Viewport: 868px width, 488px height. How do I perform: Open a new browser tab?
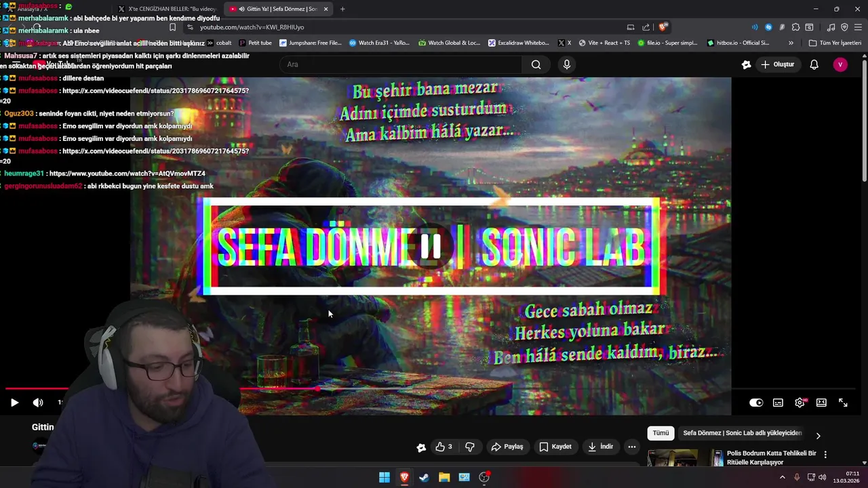click(x=342, y=9)
